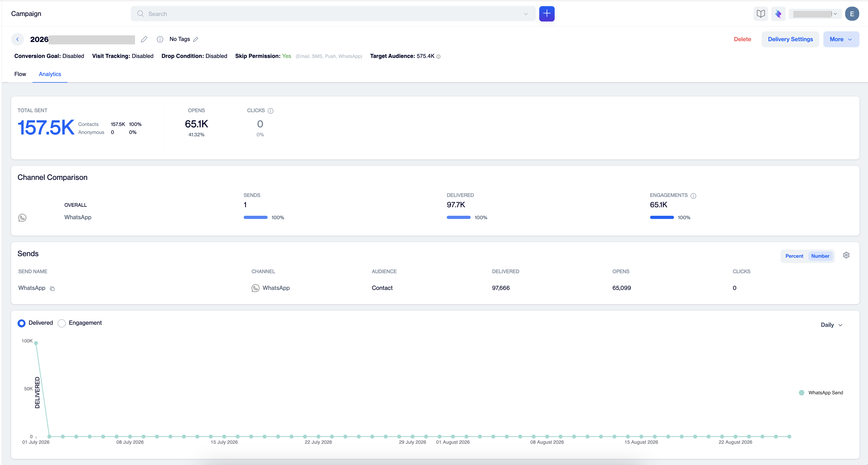868x465 pixels.
Task: Click the 97.7K delivered value
Action: pyautogui.click(x=456, y=205)
